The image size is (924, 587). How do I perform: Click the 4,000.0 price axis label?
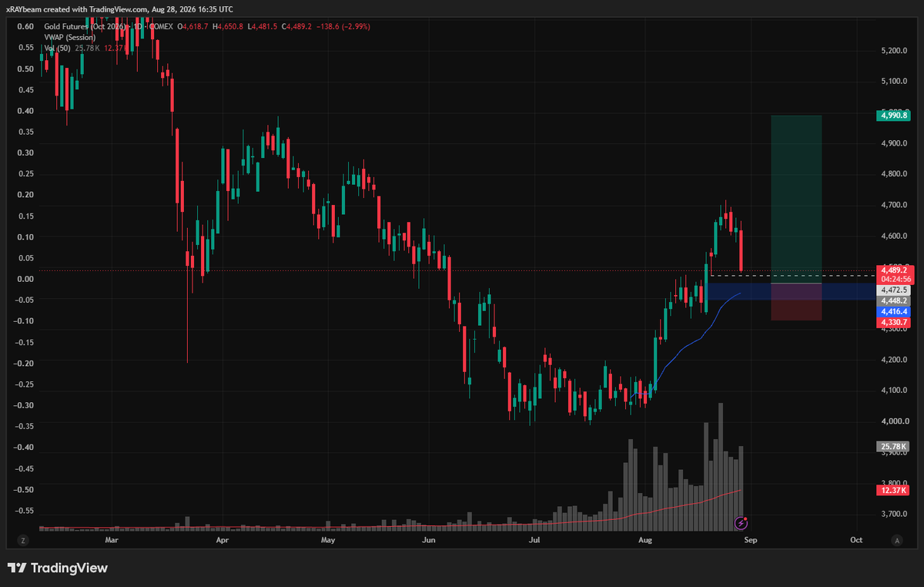[x=892, y=421]
